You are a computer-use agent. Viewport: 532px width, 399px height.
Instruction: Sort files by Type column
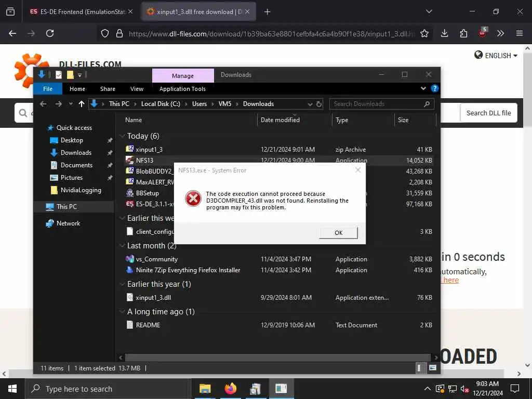tap(342, 120)
